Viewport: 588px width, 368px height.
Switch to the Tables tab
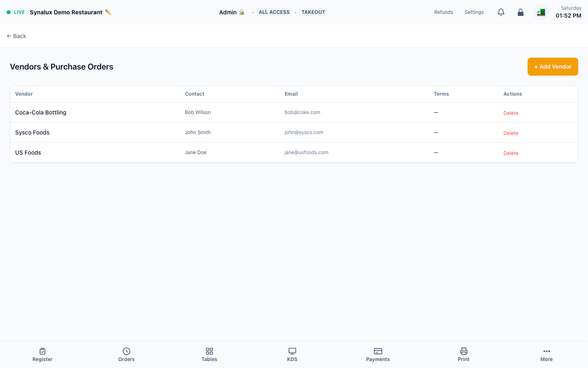pyautogui.click(x=209, y=355)
